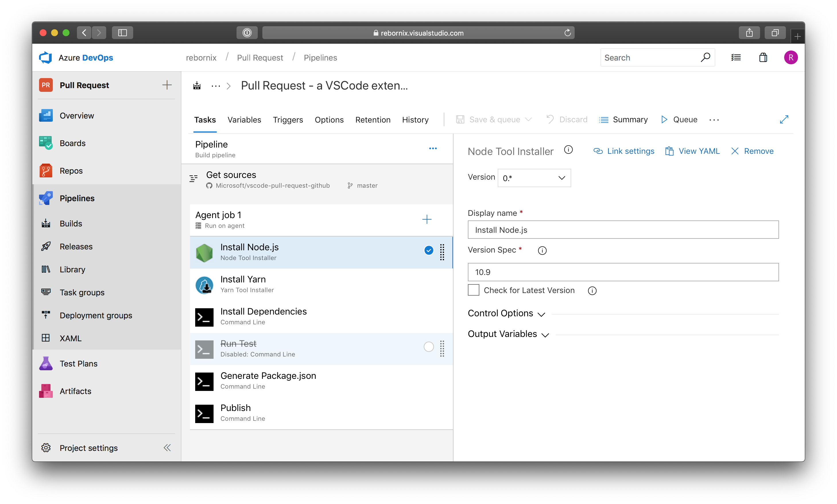837x504 pixels.
Task: Toggle full screen expand icon
Action: [784, 120]
